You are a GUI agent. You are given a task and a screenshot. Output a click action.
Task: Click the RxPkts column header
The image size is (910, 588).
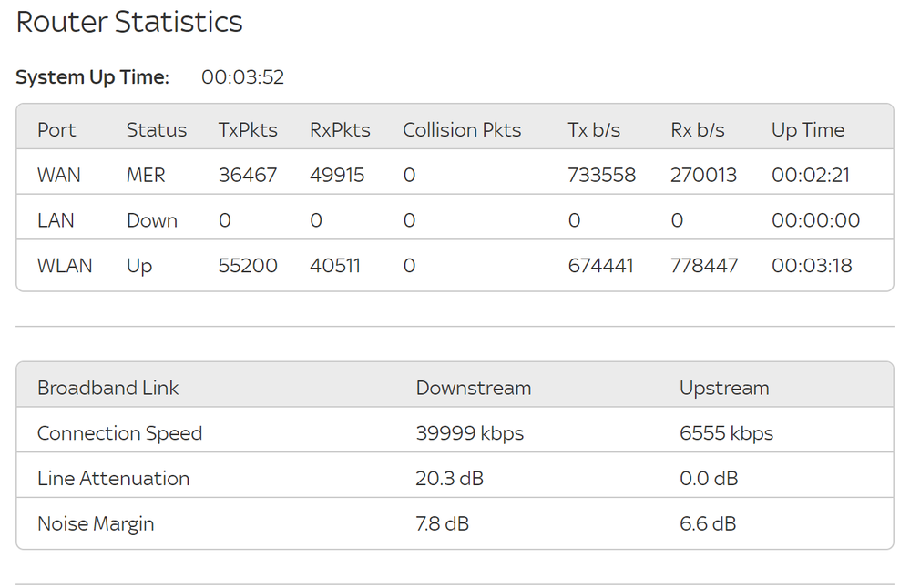pos(340,130)
